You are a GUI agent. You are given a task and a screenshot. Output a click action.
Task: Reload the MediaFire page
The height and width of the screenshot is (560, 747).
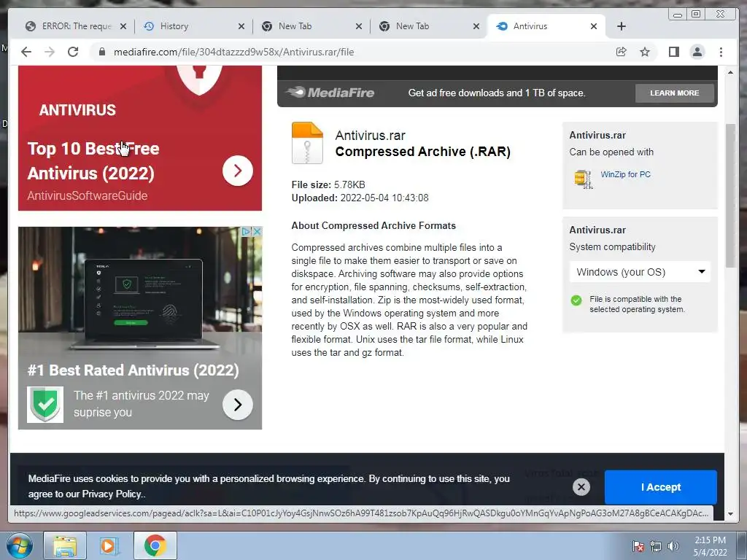click(x=73, y=52)
